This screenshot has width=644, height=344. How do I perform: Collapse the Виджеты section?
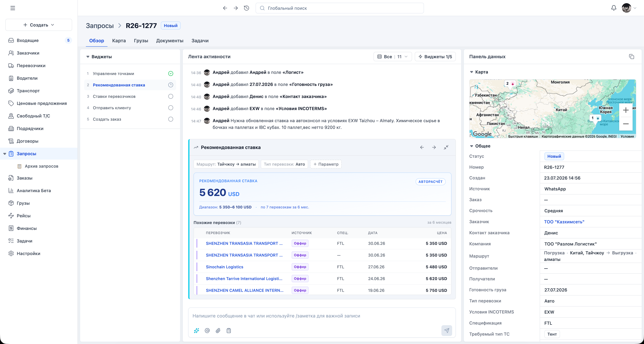(x=88, y=57)
